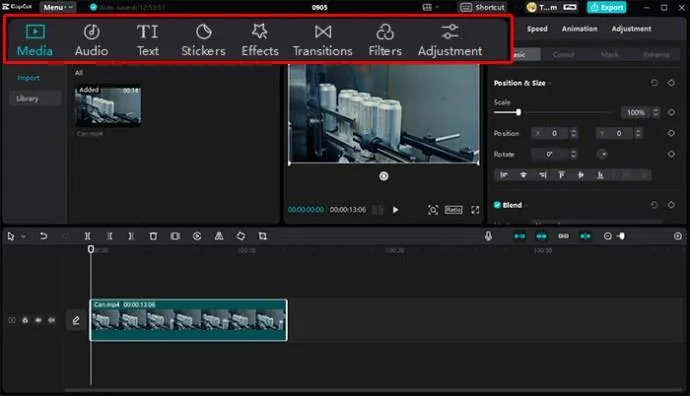
Task: Click the microphone record voiceover icon
Action: click(488, 236)
